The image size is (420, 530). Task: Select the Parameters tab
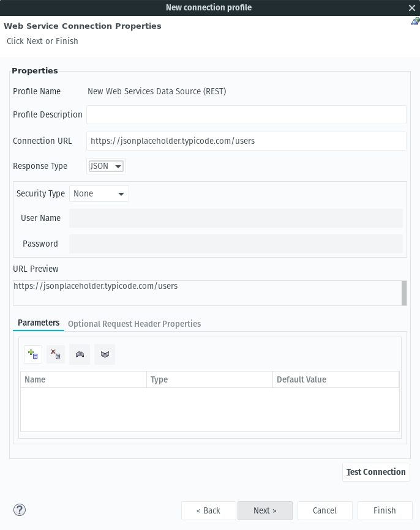pyautogui.click(x=39, y=323)
